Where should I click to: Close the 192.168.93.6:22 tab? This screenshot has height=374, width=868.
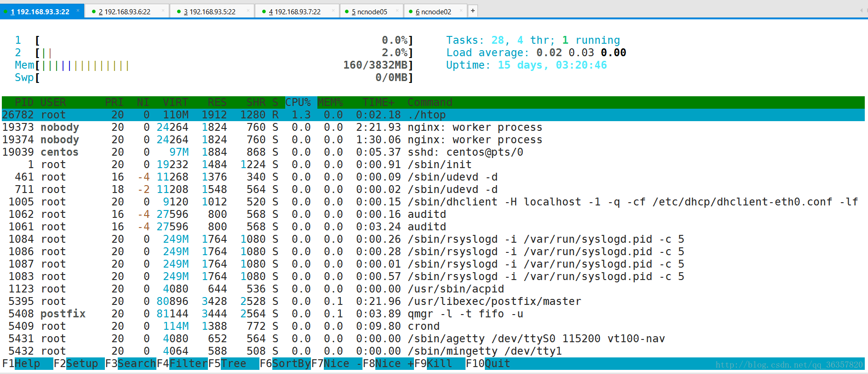(x=163, y=10)
